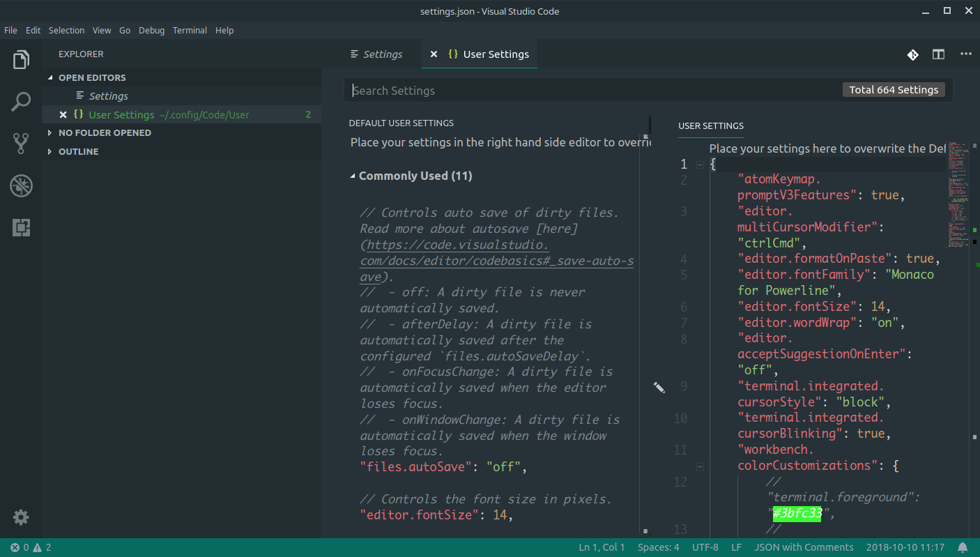Click the Total 664 Settings badge
The width and height of the screenshot is (980, 557).
(894, 90)
